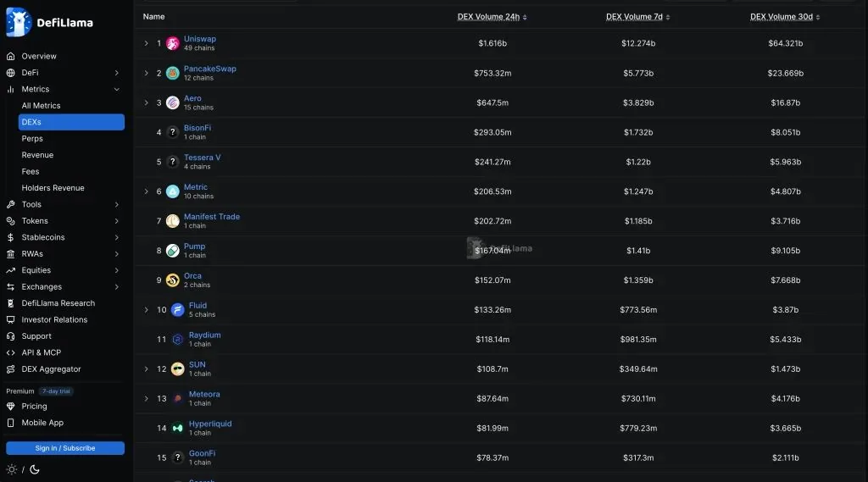This screenshot has width=868, height=482.
Task: Click the Orca protocol icon
Action: [x=173, y=280]
